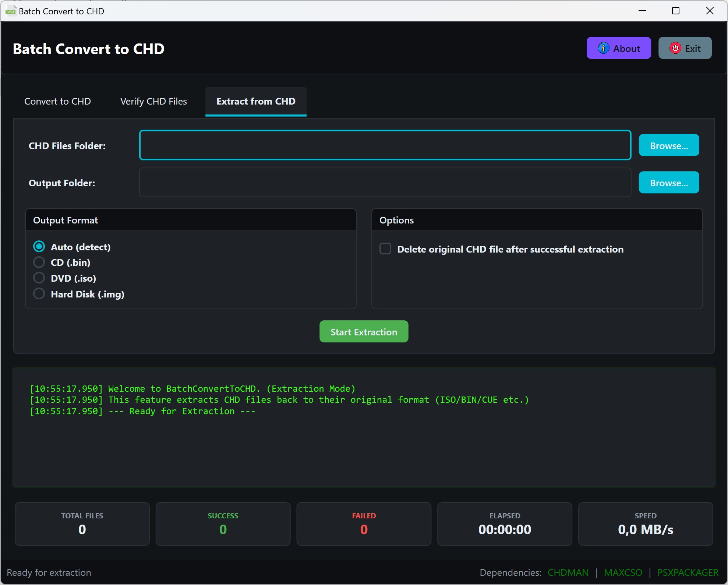Image resolution: width=728 pixels, height=585 pixels.
Task: Click the ELAPSED 00:00:00 timer card
Action: [505, 524]
